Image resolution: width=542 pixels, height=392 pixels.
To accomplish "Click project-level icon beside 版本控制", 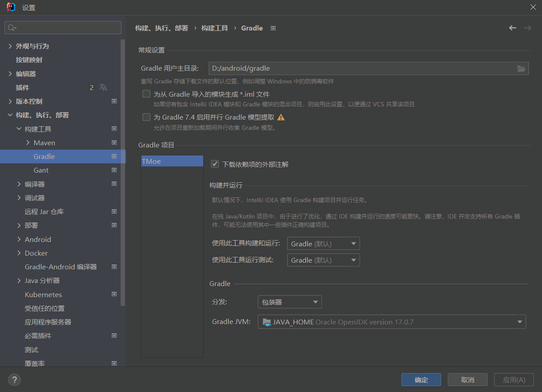I will click(x=114, y=101).
